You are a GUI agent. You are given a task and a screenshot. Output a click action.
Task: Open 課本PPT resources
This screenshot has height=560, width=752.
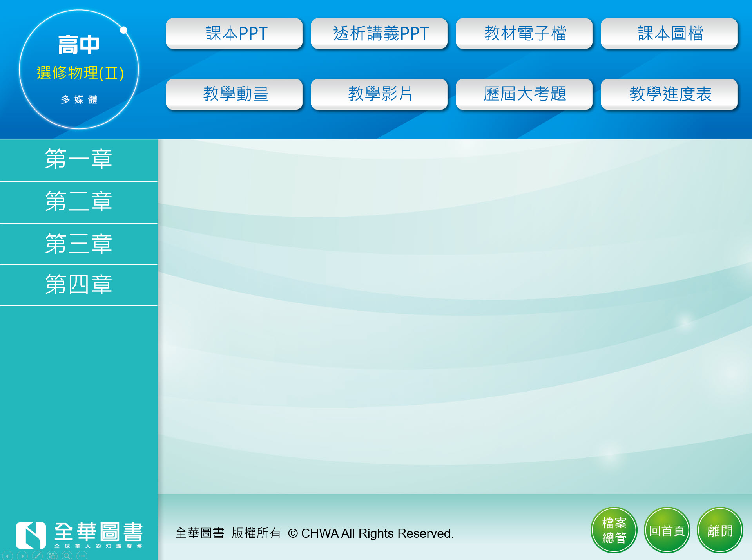click(234, 34)
